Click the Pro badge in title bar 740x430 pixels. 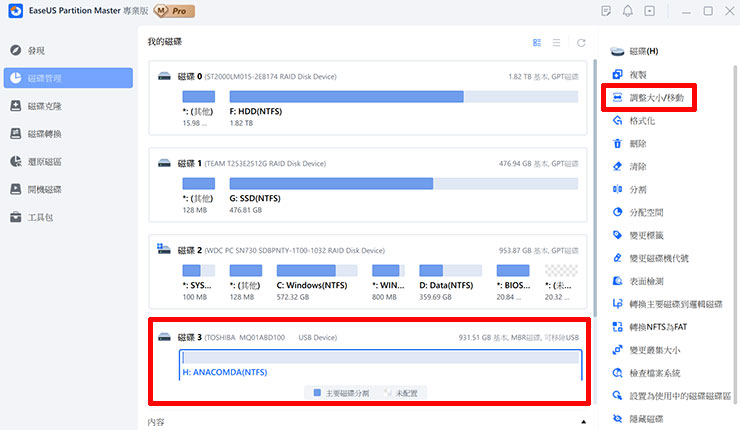pos(174,11)
